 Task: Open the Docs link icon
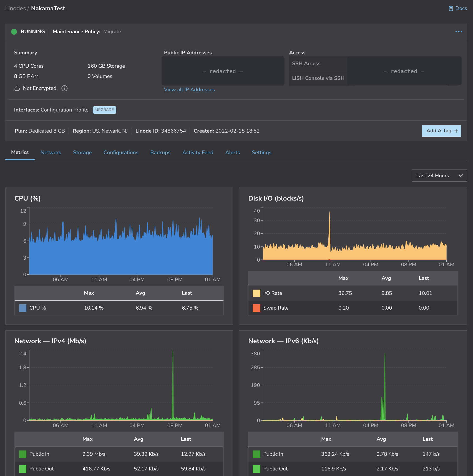[x=451, y=9]
